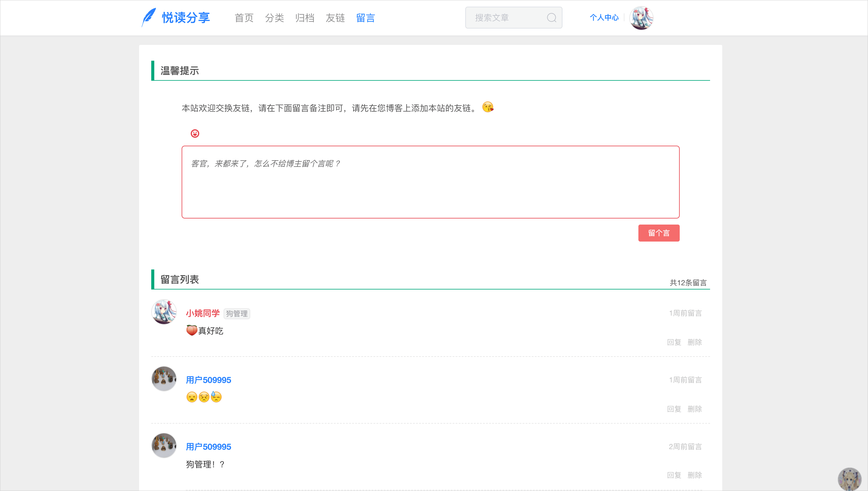The width and height of the screenshot is (868, 491).
Task: Reply to the 真好吃 comment
Action: click(x=674, y=342)
